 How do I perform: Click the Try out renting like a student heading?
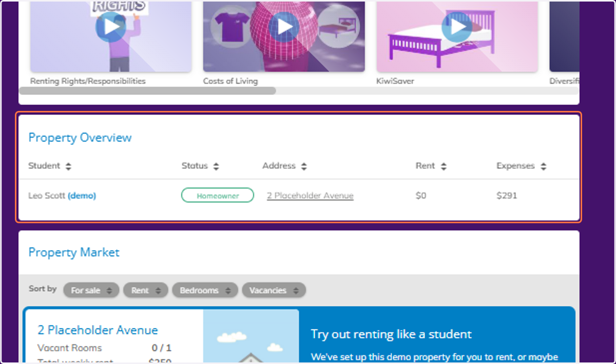point(391,334)
